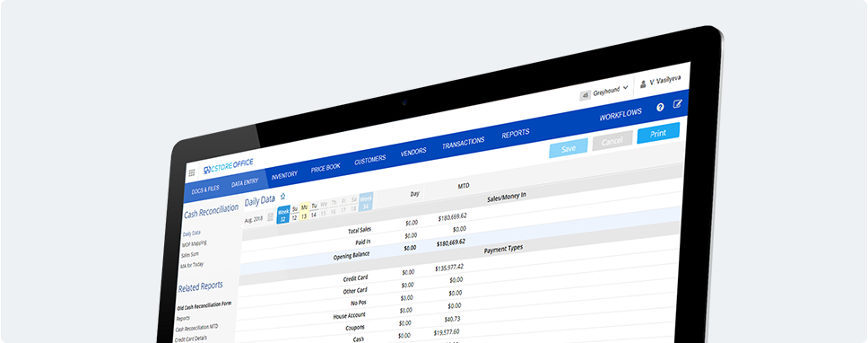Image resolution: width=868 pixels, height=343 pixels.
Task: Jump to previous Week 32
Action: point(283,215)
